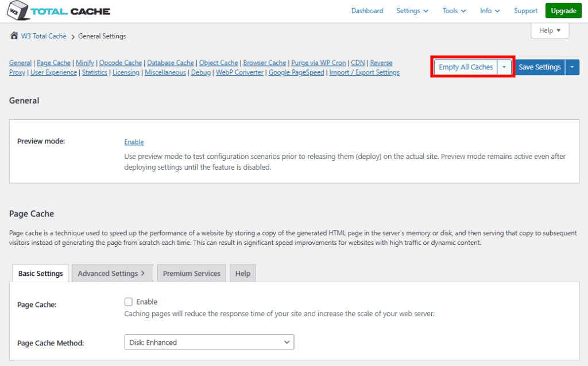The image size is (588, 366).
Task: Check the Page Cache Enable checkbox
Action: [129, 302]
